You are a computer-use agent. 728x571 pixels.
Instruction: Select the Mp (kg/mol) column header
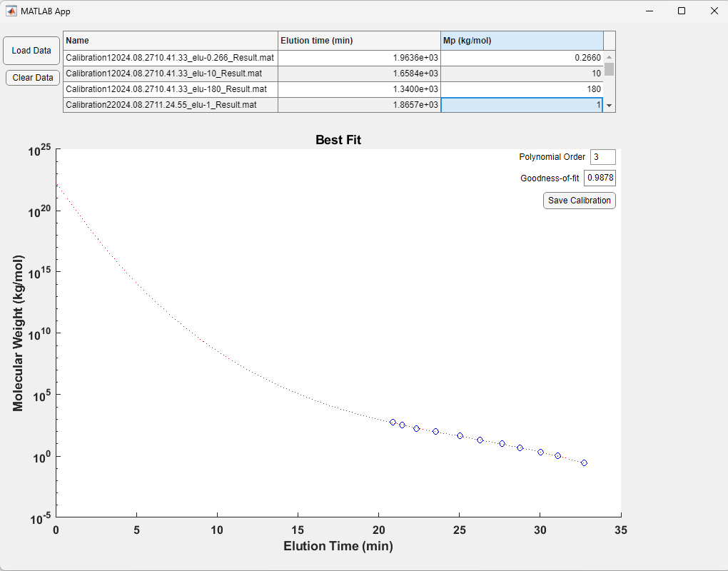click(x=522, y=41)
